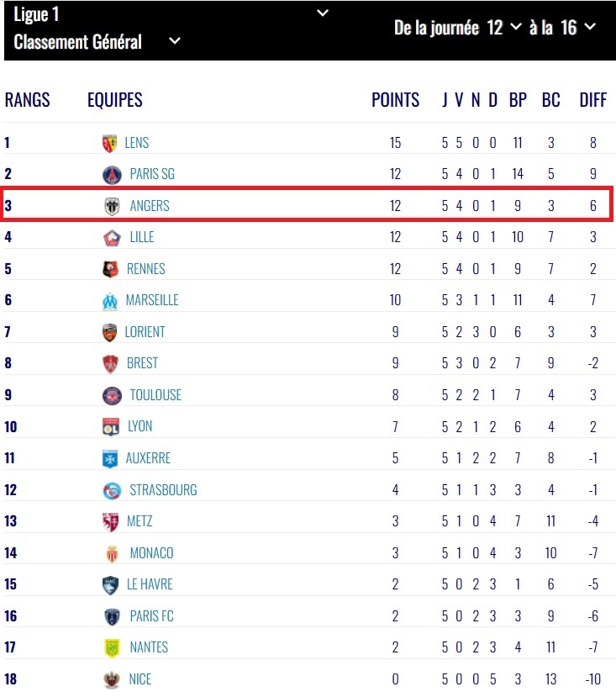This screenshot has width=616, height=697.
Task: Click the Monaco club crest icon
Action: click(x=112, y=553)
